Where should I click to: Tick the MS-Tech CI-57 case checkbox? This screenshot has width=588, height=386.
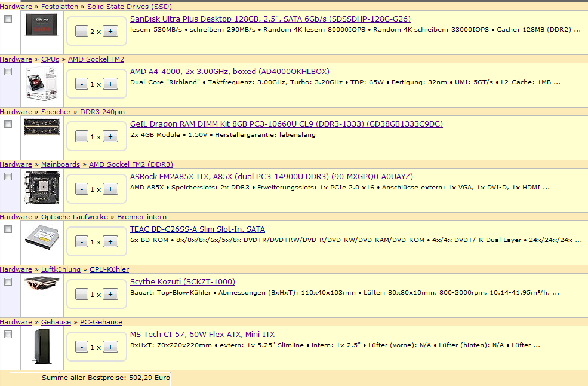pos(8,334)
